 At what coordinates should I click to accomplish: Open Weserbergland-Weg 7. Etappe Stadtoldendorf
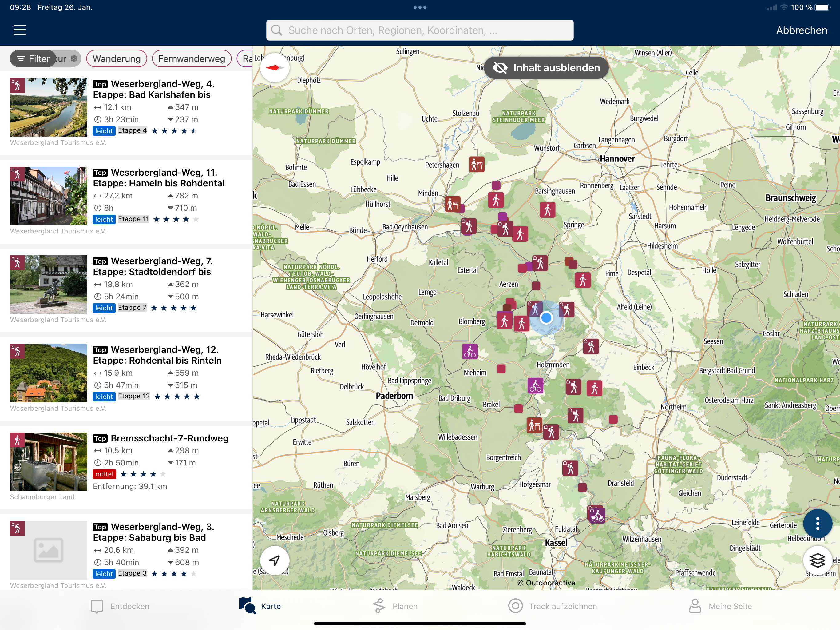126,290
